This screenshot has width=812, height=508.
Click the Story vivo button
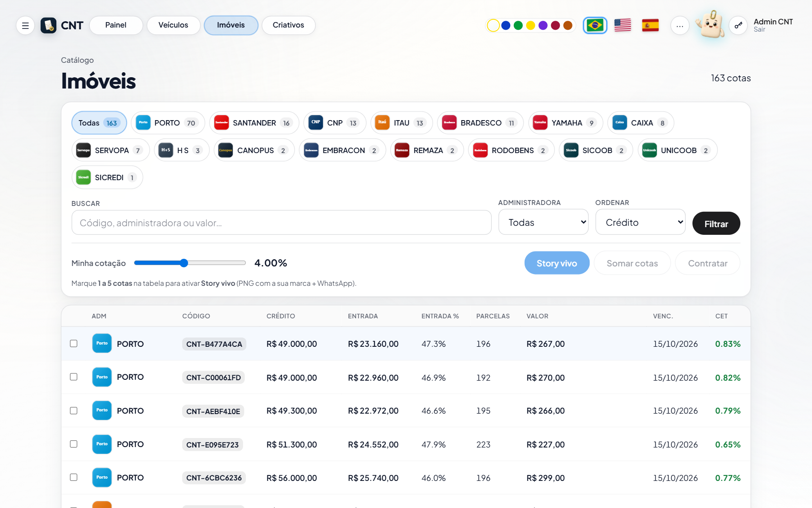coord(557,263)
